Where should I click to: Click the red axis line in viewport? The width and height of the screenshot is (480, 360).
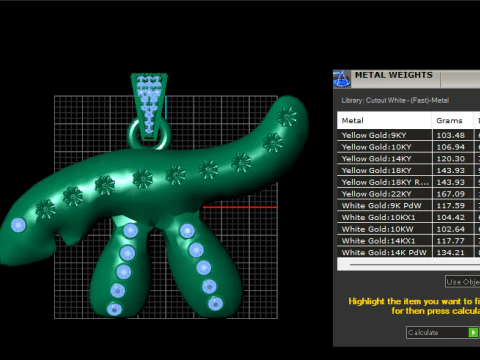tap(240, 207)
